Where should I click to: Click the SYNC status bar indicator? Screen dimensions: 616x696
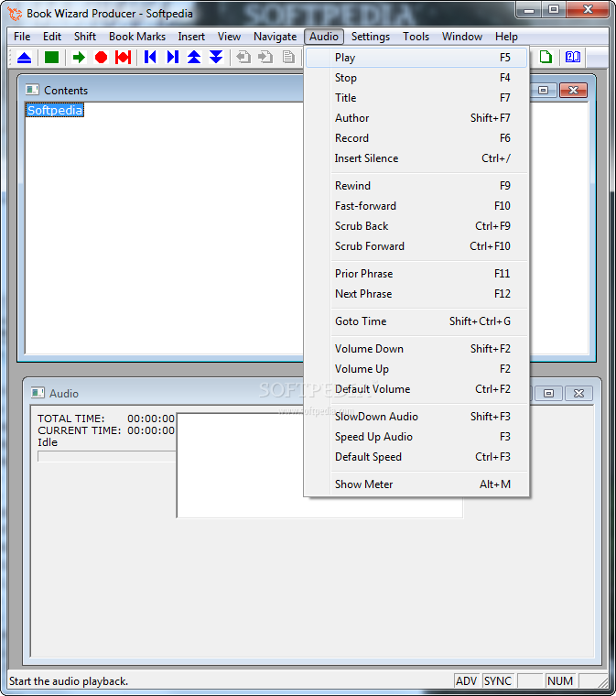click(498, 681)
